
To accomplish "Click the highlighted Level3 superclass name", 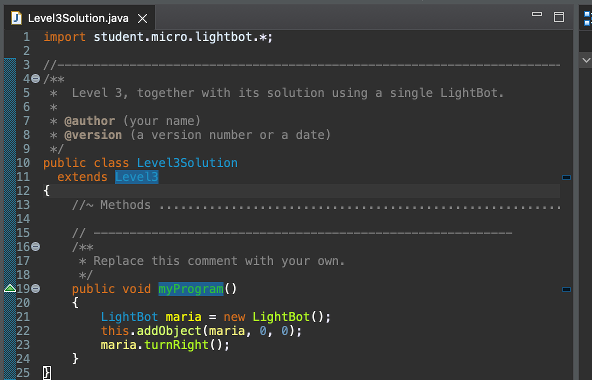I will click(x=137, y=177).
